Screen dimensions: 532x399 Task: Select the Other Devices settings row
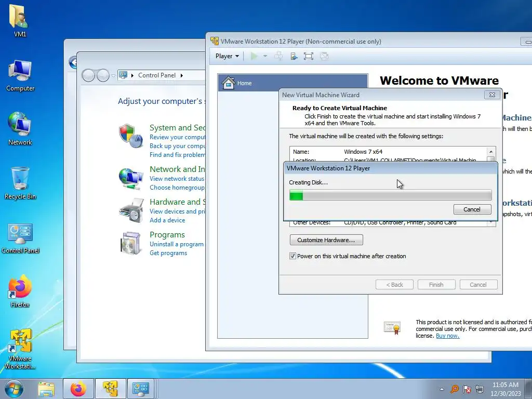(x=388, y=222)
